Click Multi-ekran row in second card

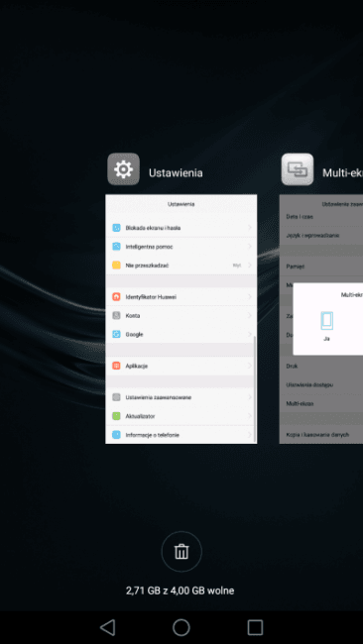coord(300,403)
